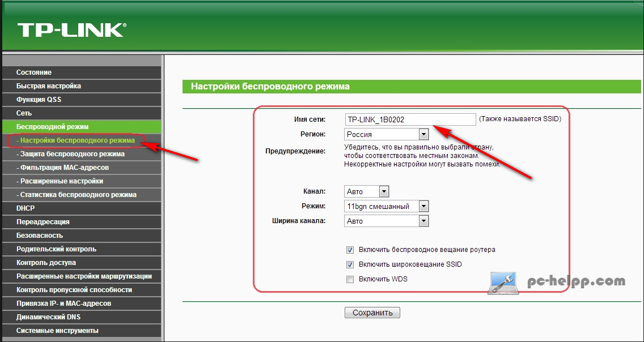Click the Ширина канала label

tap(299, 221)
